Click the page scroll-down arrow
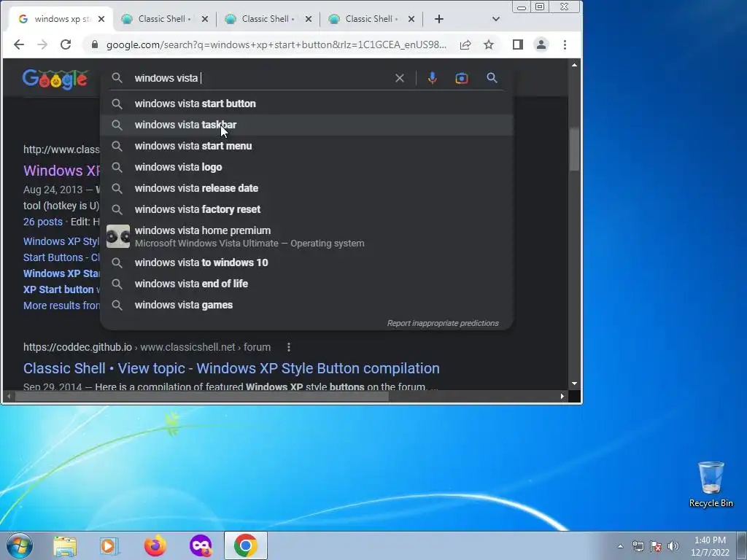The width and height of the screenshot is (747, 560). pyautogui.click(x=574, y=384)
